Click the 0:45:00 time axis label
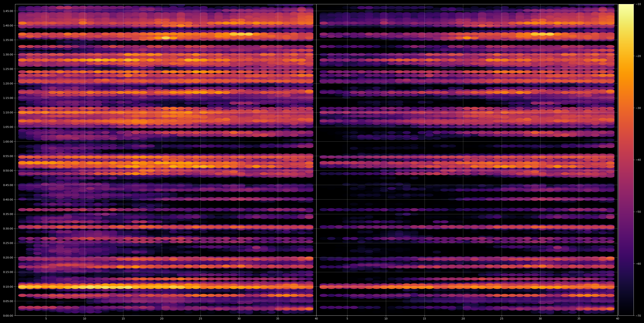The width and height of the screenshot is (644, 323). pos(8,185)
